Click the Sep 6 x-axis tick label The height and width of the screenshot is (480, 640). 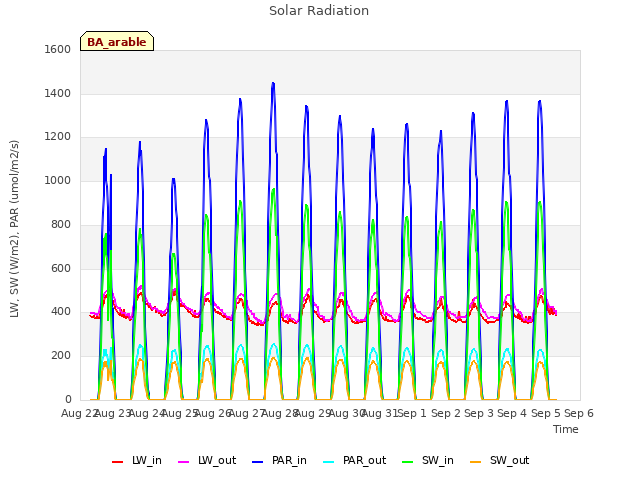point(579,413)
